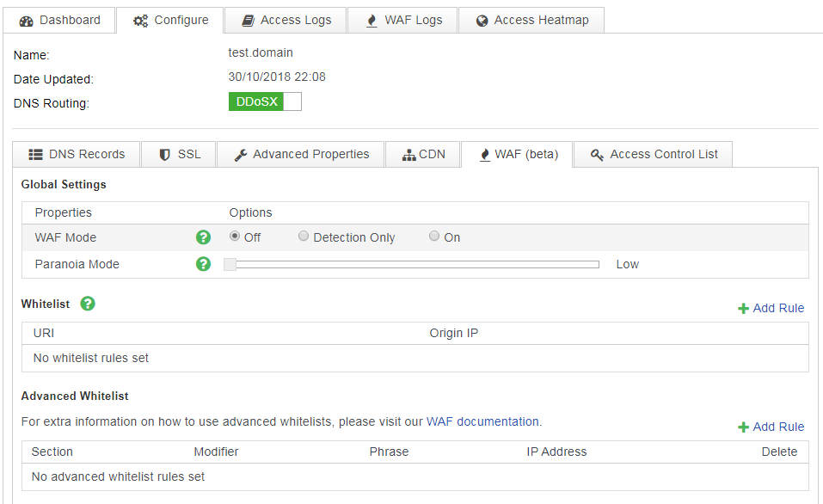This screenshot has width=823, height=504.
Task: Open the Access Control List sub-tab
Action: (x=654, y=154)
